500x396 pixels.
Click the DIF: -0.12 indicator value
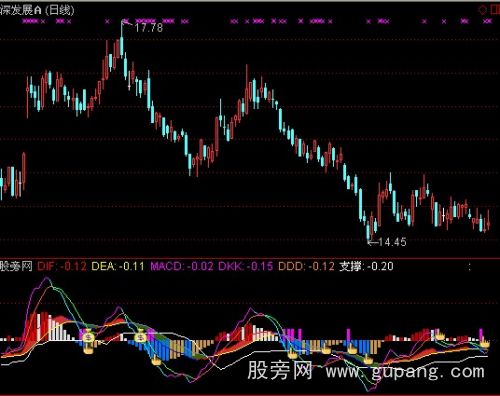(62, 266)
